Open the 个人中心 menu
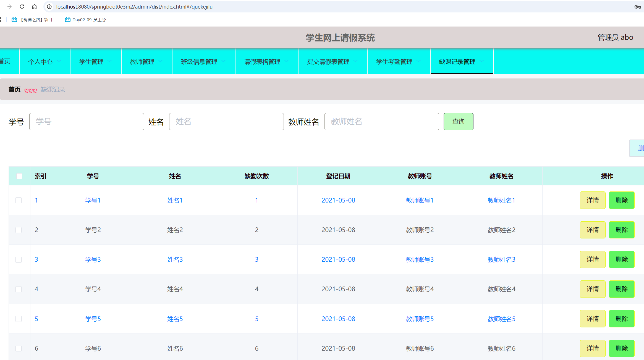The width and height of the screenshot is (644, 360). [x=44, y=61]
